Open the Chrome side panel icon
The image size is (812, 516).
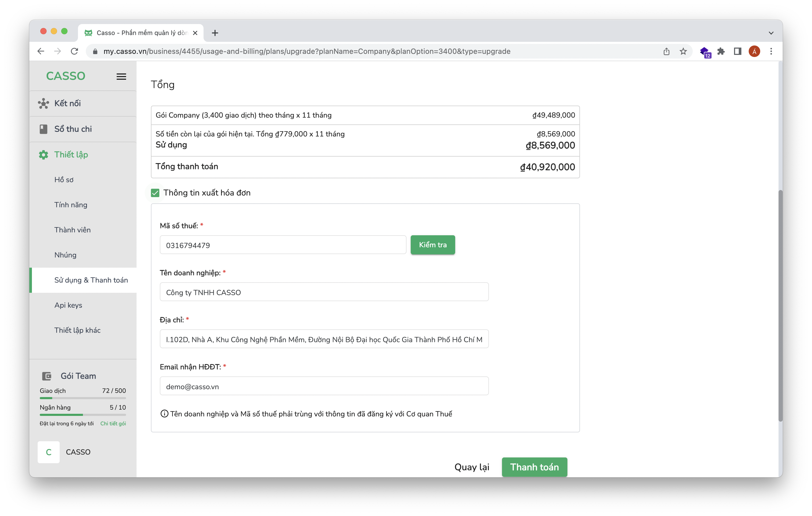click(x=737, y=51)
